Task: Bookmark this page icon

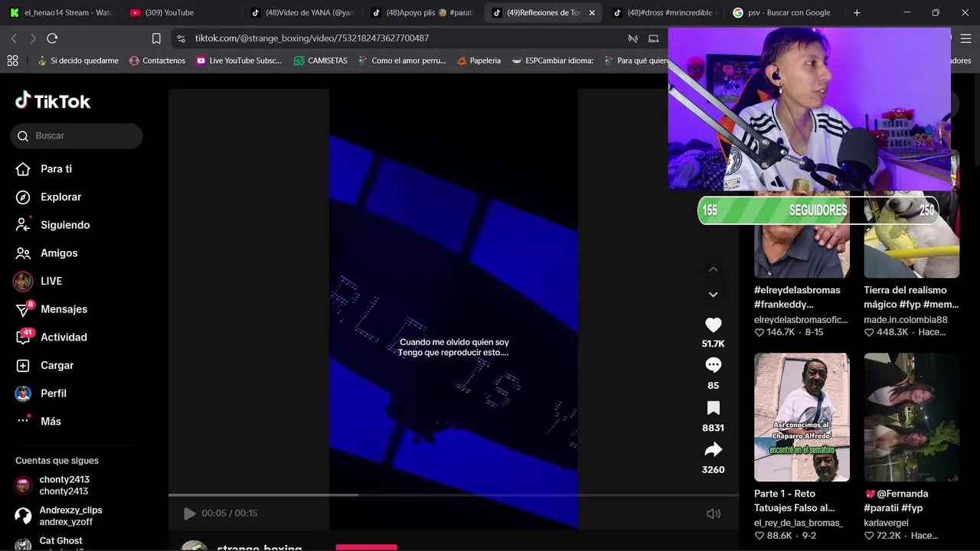Action: [156, 38]
